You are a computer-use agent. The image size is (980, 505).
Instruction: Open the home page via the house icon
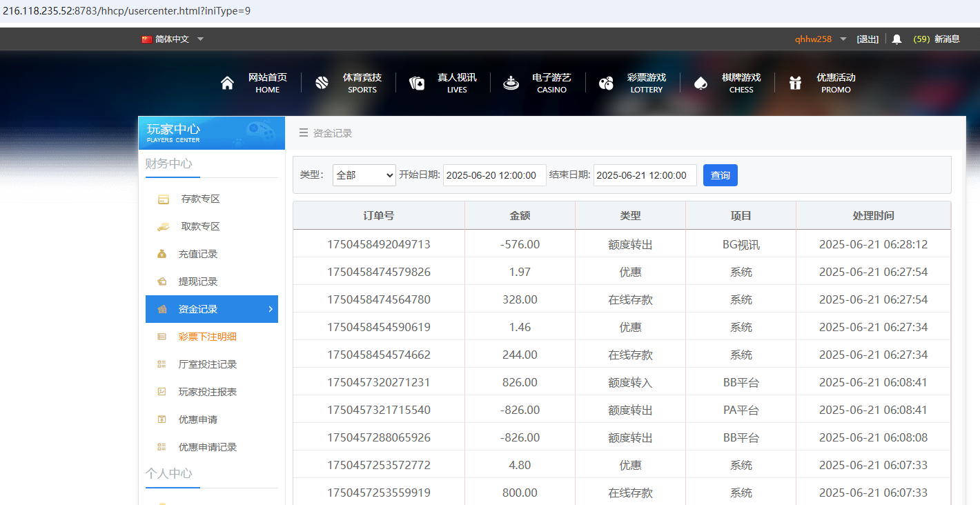click(227, 81)
